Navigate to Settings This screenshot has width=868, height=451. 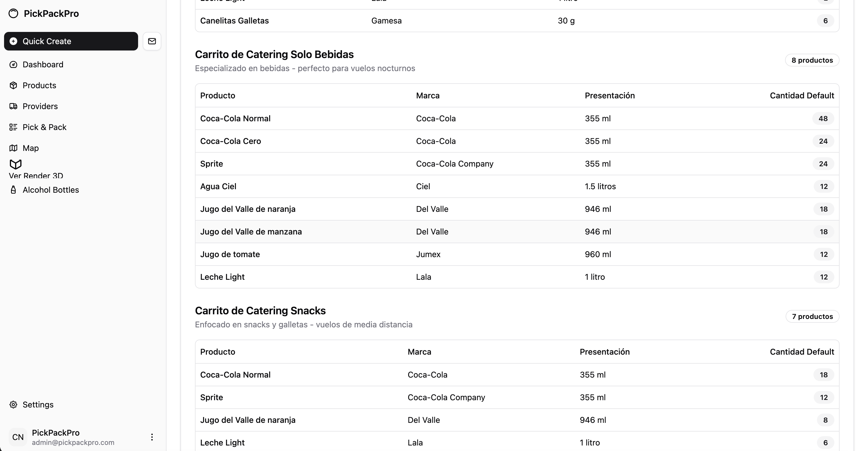tap(38, 405)
